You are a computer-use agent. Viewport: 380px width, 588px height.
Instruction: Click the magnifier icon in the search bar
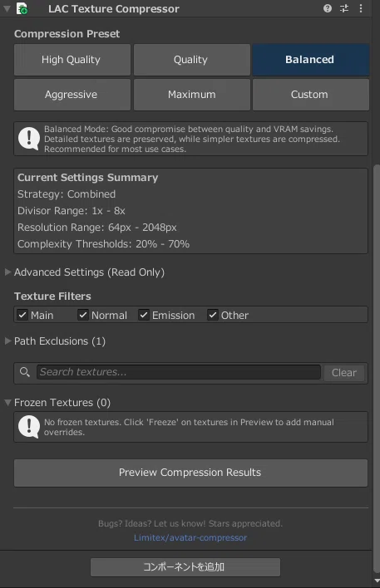[25, 372]
